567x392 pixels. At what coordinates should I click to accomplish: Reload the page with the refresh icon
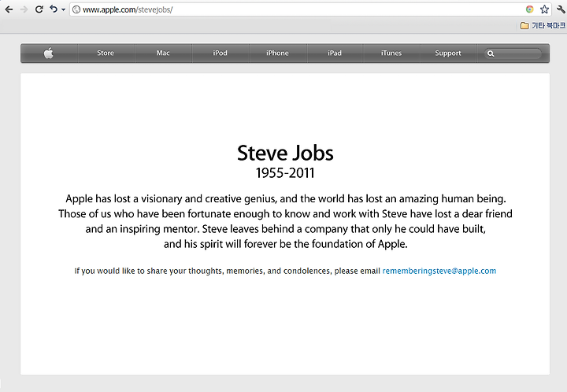coord(39,9)
